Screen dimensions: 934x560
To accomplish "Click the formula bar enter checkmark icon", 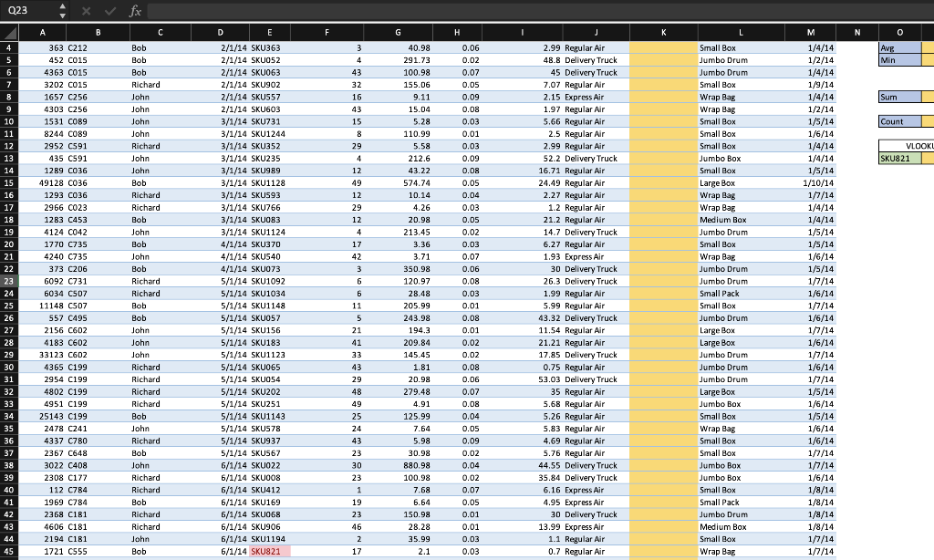I will 110,11.
